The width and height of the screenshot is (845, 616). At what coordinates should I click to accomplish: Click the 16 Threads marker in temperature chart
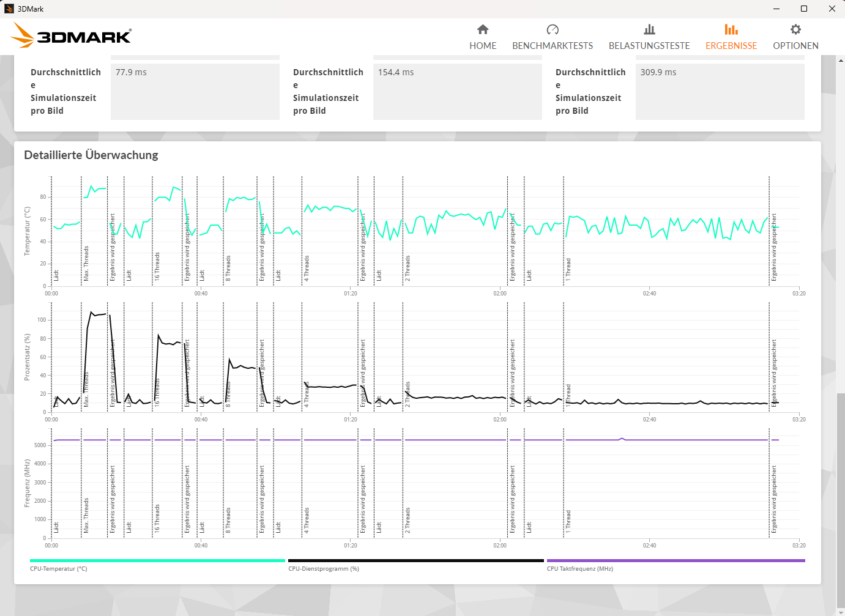[x=157, y=267]
